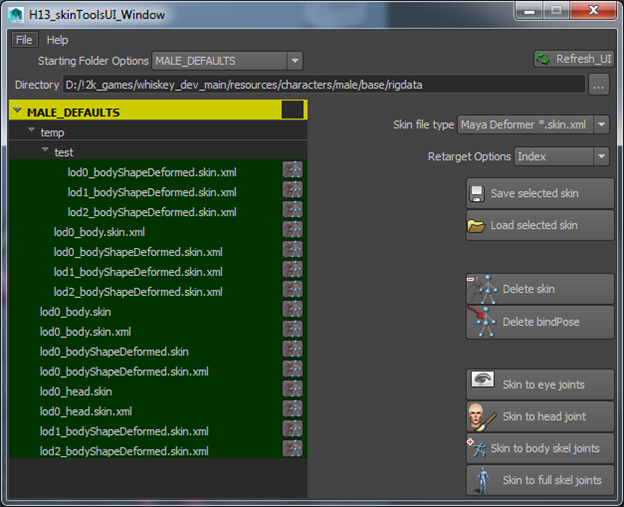This screenshot has width=624, height=507.
Task: Click the skin icon beside lod0_bodyShapeDeformed.skin.xml under test
Action: (x=292, y=170)
